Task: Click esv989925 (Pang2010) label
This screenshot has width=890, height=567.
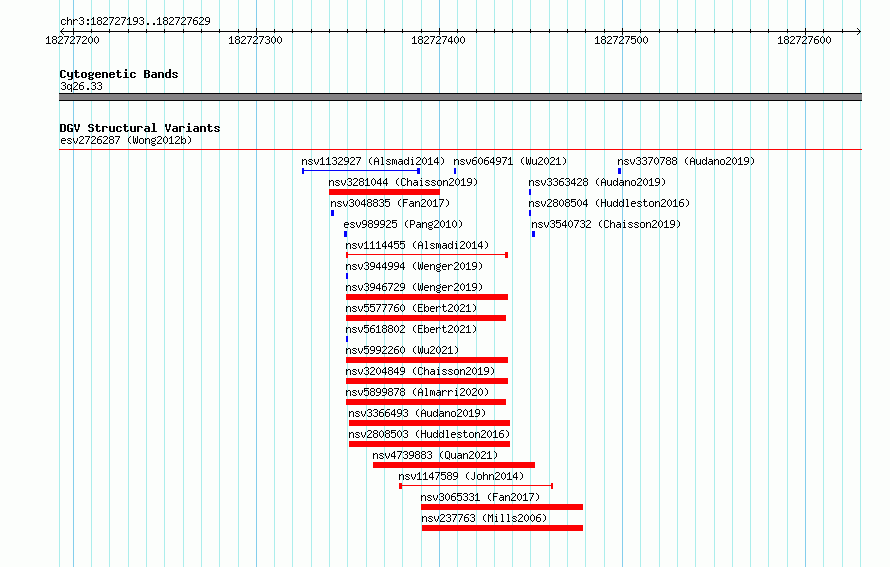Action: [x=403, y=224]
